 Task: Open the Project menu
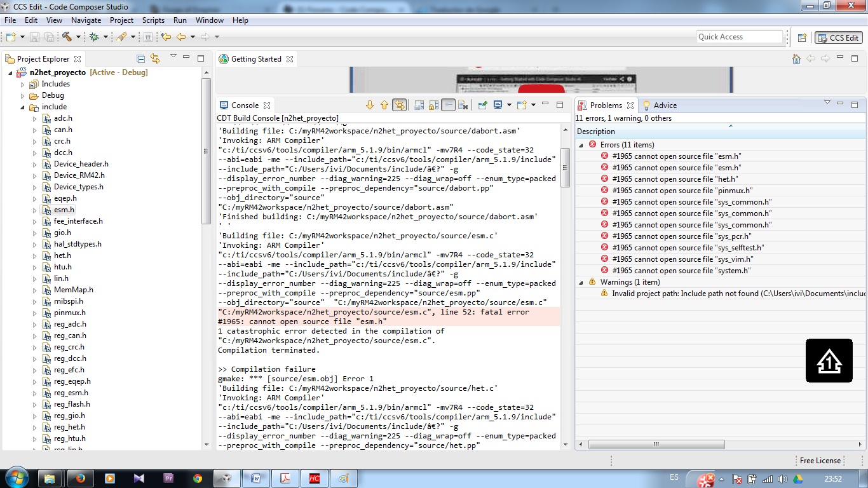(122, 20)
